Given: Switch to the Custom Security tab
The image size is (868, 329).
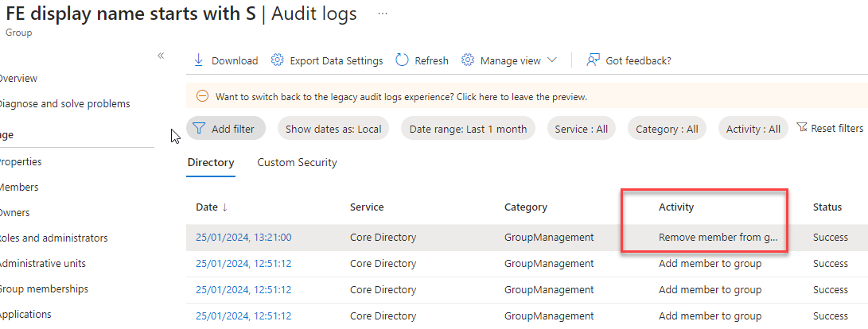Looking at the screenshot, I should point(297,162).
